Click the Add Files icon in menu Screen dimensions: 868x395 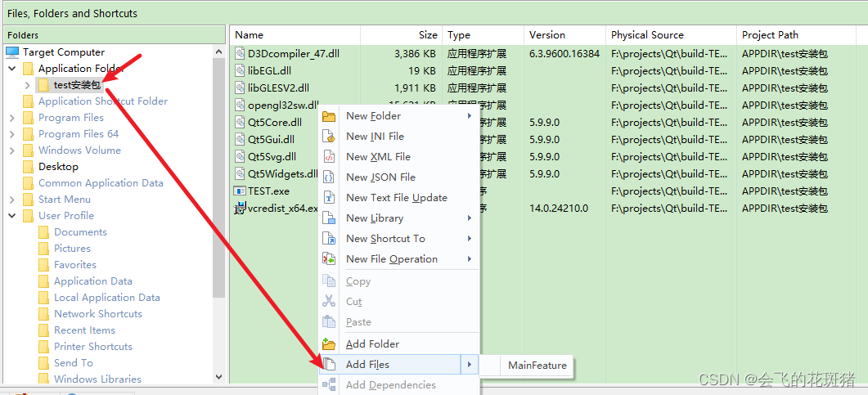(329, 365)
